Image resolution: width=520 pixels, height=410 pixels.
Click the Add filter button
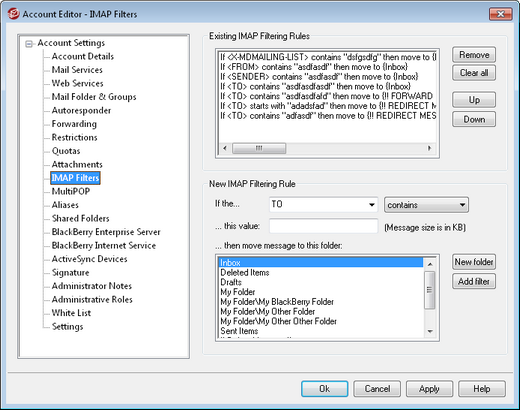tap(474, 281)
